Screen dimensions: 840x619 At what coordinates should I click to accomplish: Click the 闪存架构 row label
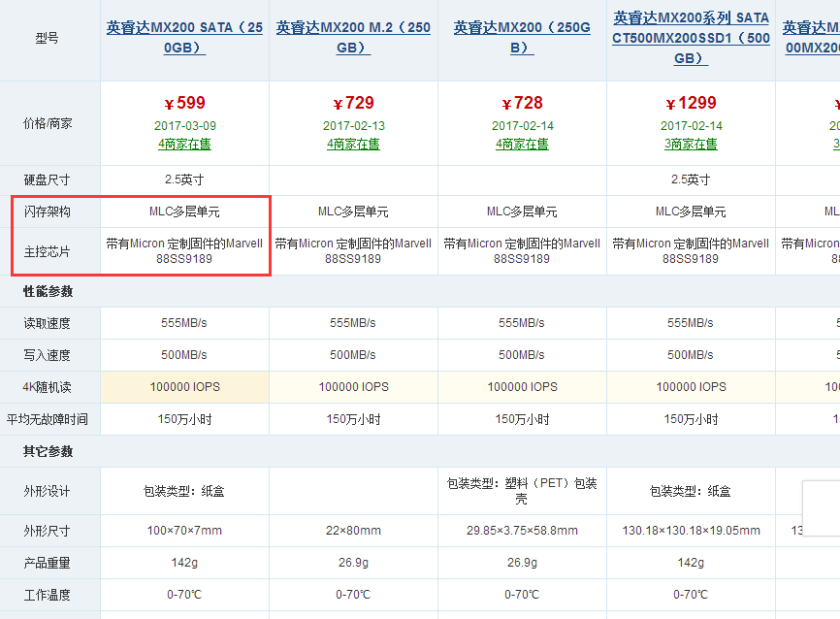pyautogui.click(x=48, y=212)
